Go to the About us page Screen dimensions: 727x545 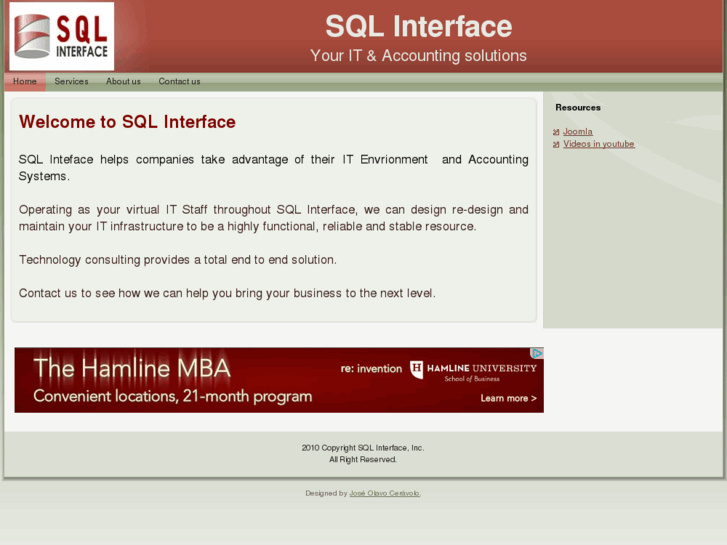[123, 81]
